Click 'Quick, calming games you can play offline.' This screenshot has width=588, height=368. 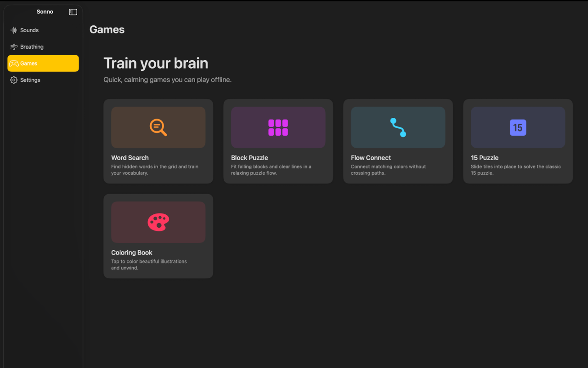[168, 80]
